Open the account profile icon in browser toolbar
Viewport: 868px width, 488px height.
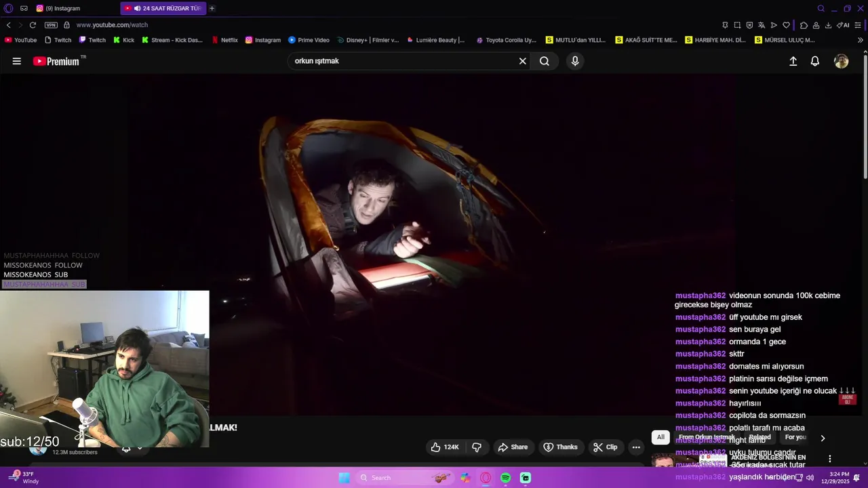[x=816, y=25]
